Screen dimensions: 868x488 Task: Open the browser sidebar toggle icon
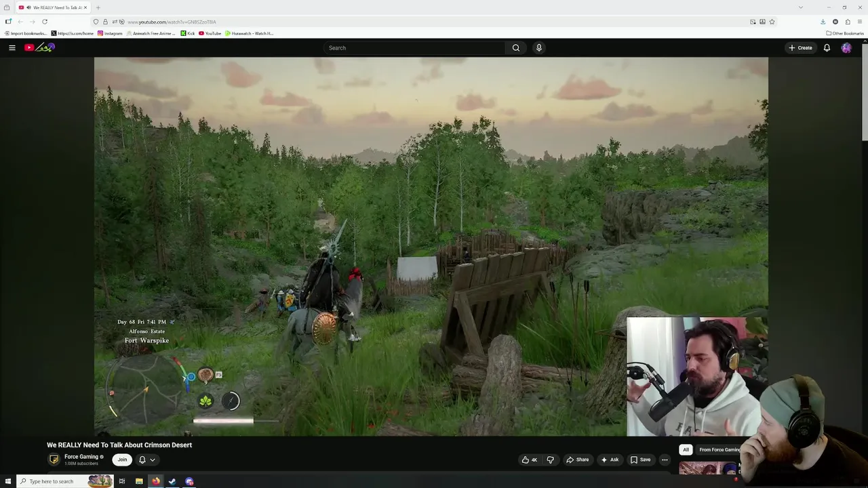click(7, 22)
